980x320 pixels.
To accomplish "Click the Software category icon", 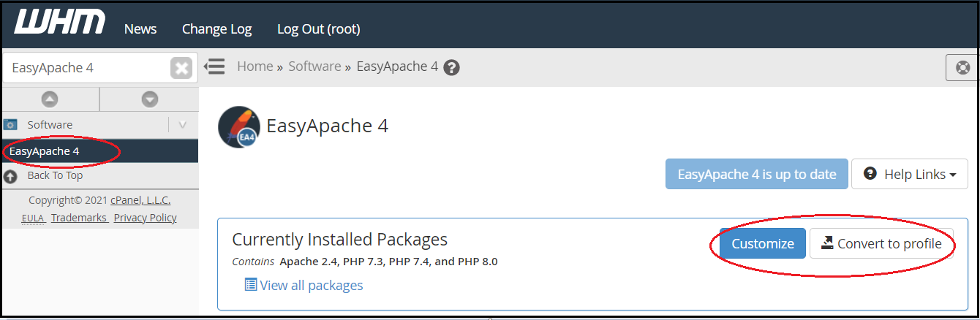I will (10, 125).
